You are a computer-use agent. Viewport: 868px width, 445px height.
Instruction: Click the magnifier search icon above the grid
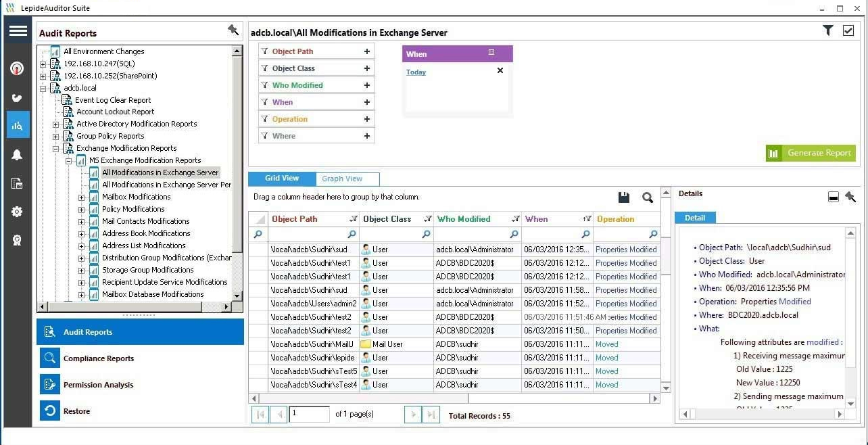[648, 197]
